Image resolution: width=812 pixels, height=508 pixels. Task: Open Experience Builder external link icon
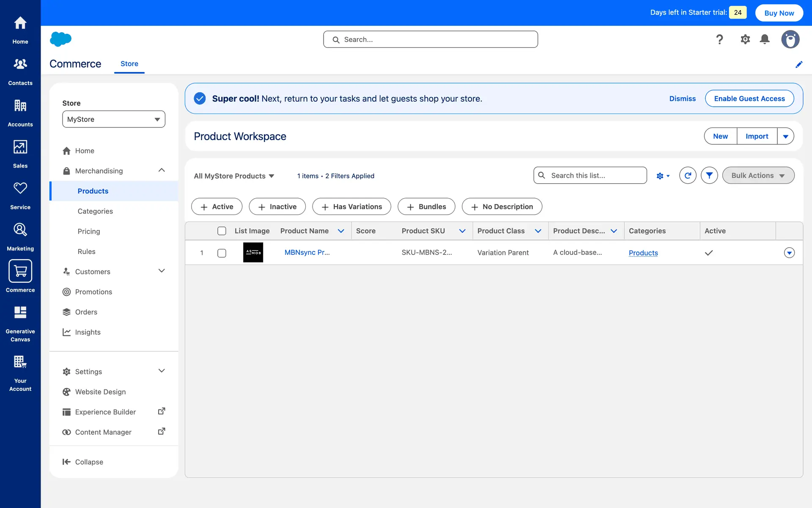[x=161, y=411]
